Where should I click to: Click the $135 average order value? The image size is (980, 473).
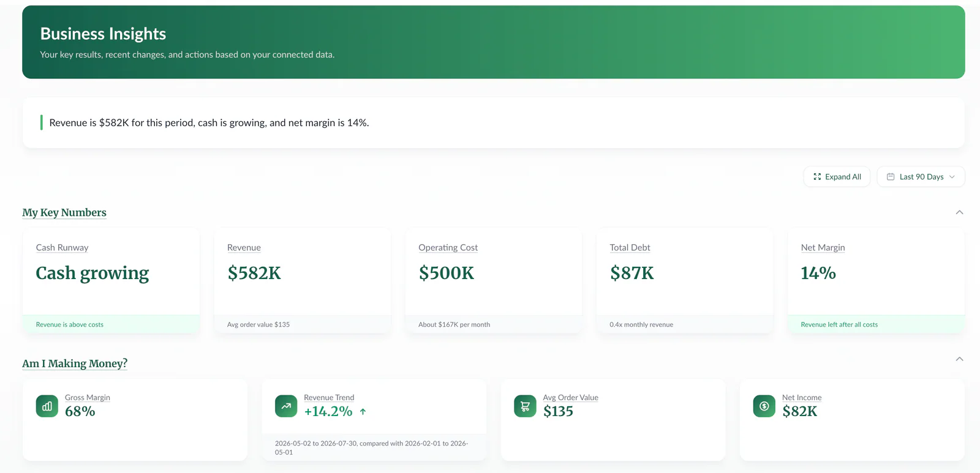tap(558, 411)
